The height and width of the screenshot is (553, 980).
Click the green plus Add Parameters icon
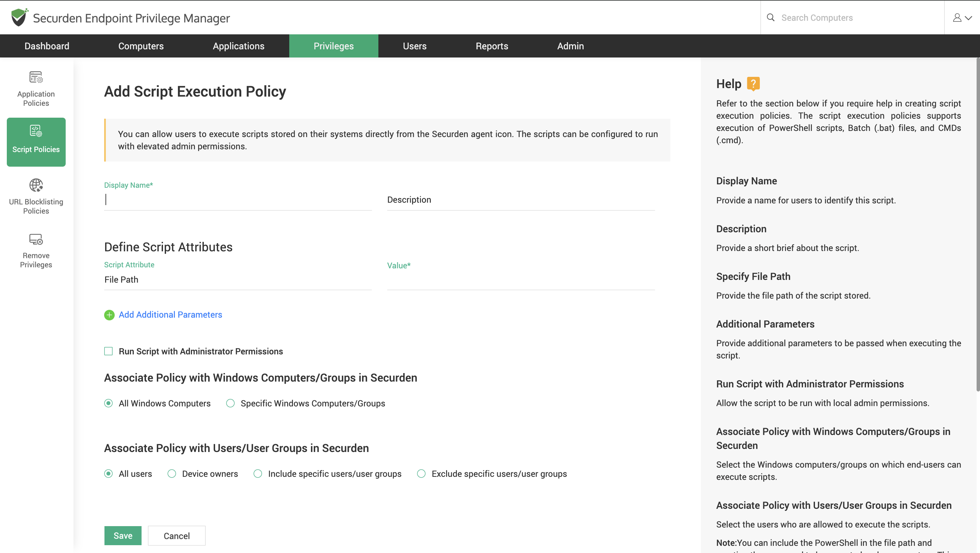pos(109,315)
